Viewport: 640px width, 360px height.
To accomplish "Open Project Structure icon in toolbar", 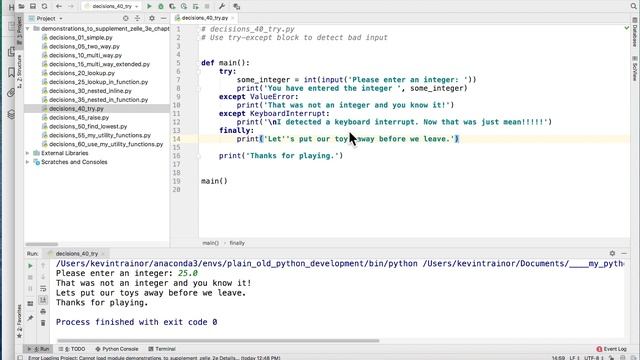I will [x=236, y=7].
